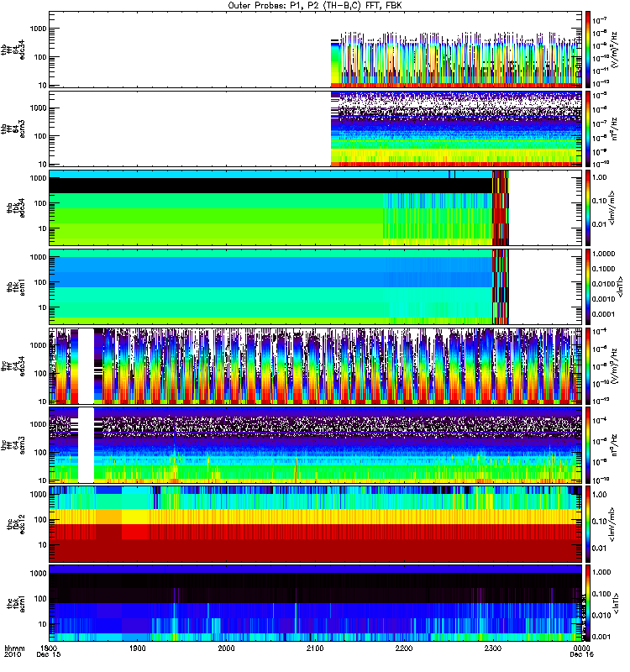630x672 pixels.
Task: Click the plot title 'Outer Probes: P1, P2 (TH-B,C) FFT, FBK'
Action: tap(315, 6)
